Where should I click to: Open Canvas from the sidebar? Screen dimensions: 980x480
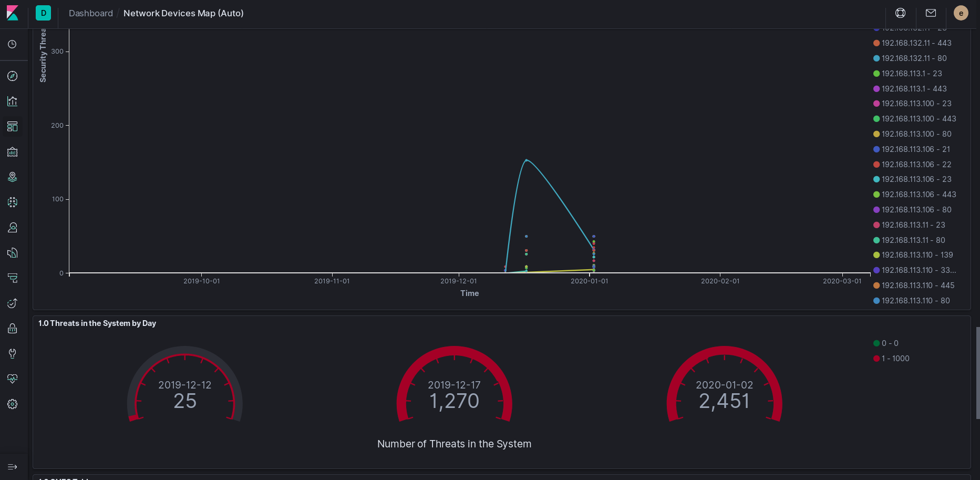pos(13,152)
